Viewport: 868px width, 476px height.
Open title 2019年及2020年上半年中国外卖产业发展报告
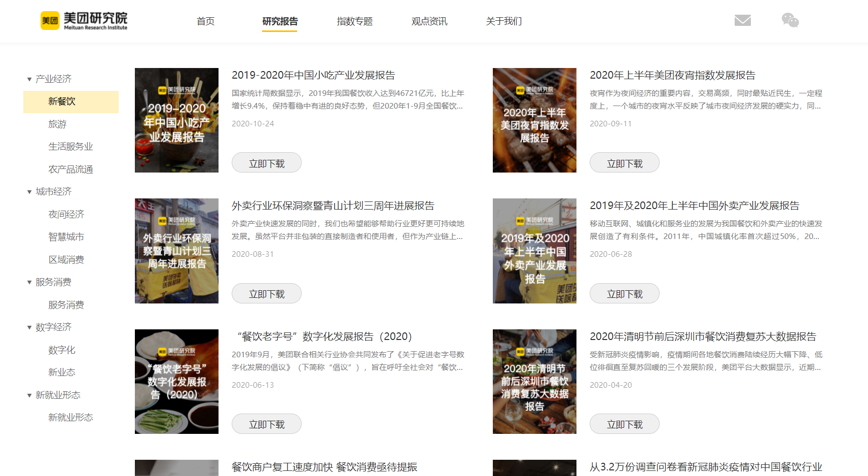[695, 206]
